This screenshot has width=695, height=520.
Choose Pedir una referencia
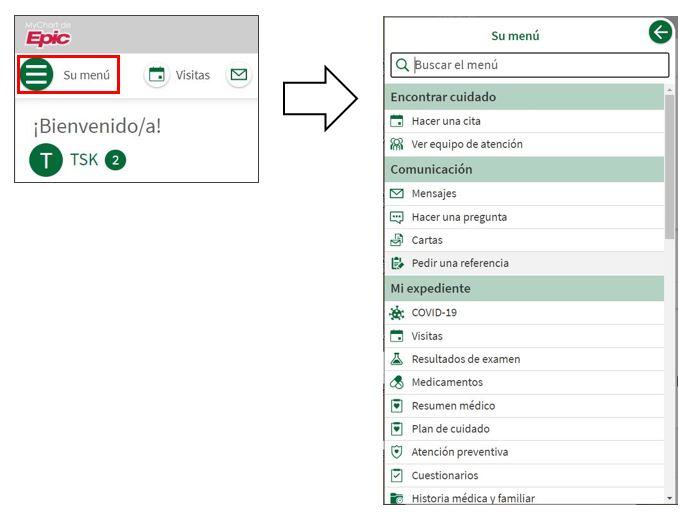524,263
